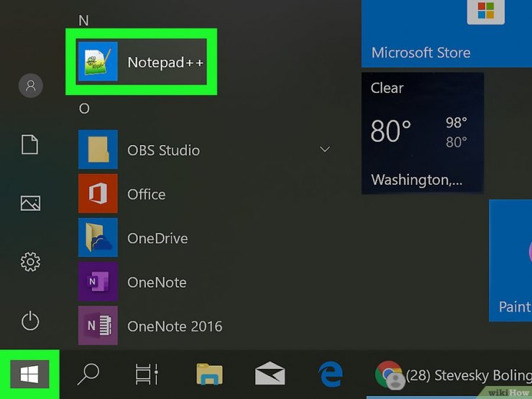Click the OBS Studio label
The width and height of the screenshot is (532, 399).
(x=163, y=150)
